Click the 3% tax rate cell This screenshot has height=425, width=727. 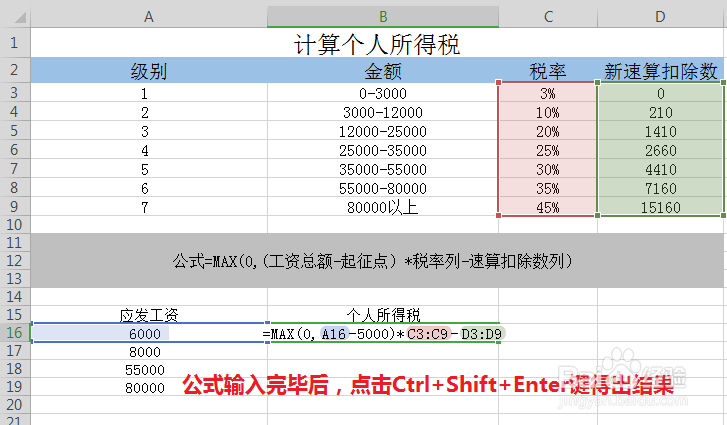(548, 93)
